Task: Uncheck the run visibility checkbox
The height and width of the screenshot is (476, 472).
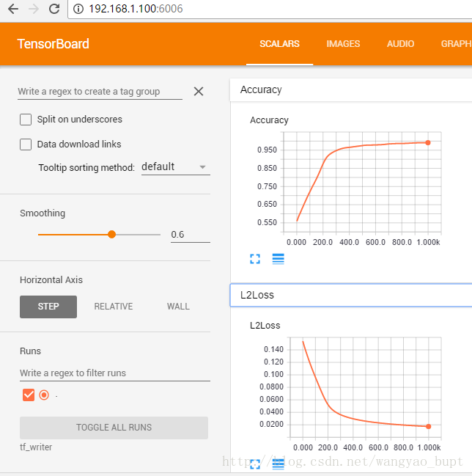Action: point(29,395)
